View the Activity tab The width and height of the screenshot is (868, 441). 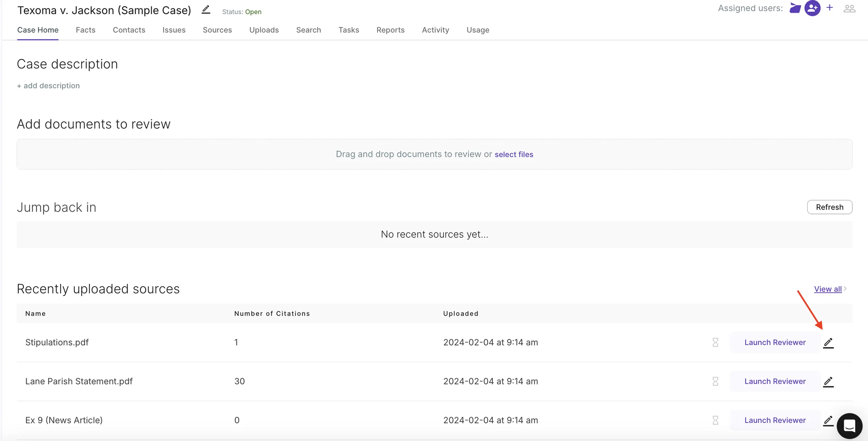435,30
